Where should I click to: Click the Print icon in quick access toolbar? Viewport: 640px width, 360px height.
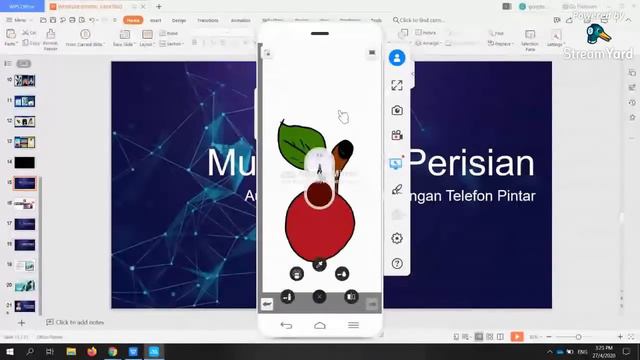click(x=72, y=20)
